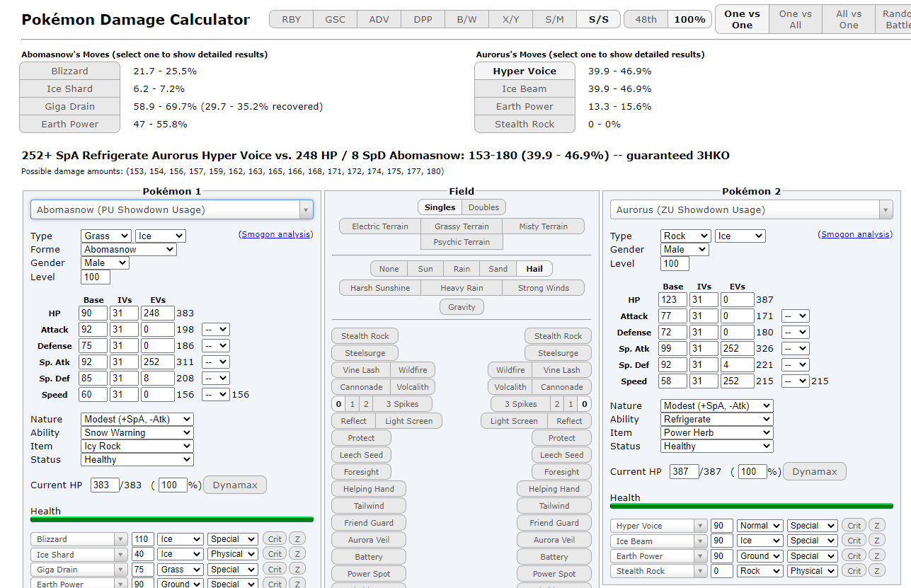Viewport: 911px width, 588px height.
Task: Set weather to Sun
Action: [425, 269]
